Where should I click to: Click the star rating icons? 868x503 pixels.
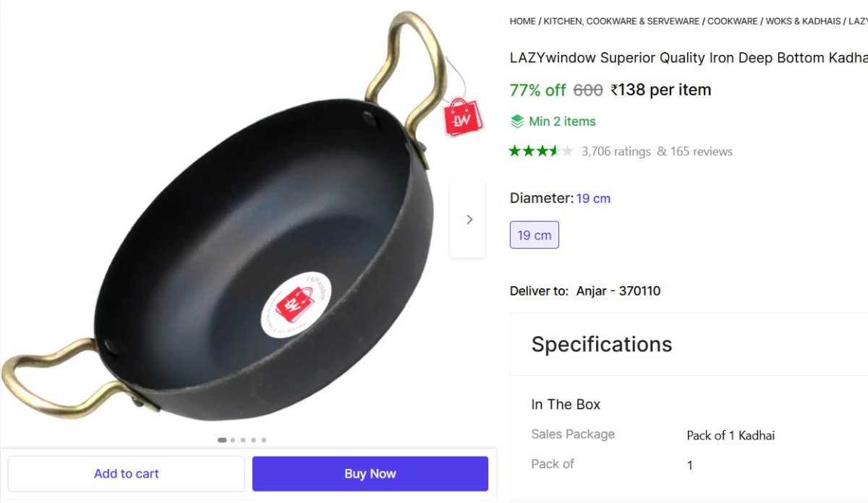pyautogui.click(x=541, y=151)
